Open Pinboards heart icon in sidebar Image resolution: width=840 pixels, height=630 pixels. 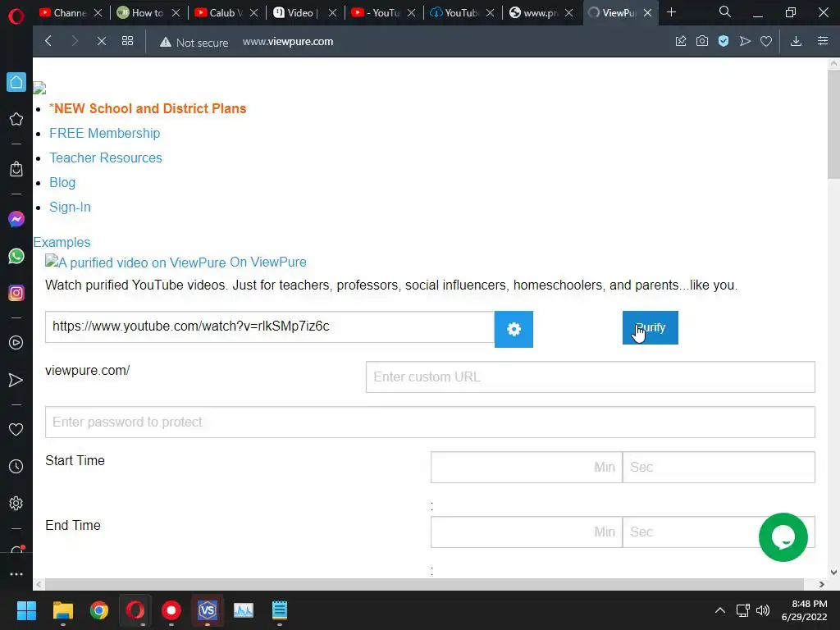16,429
